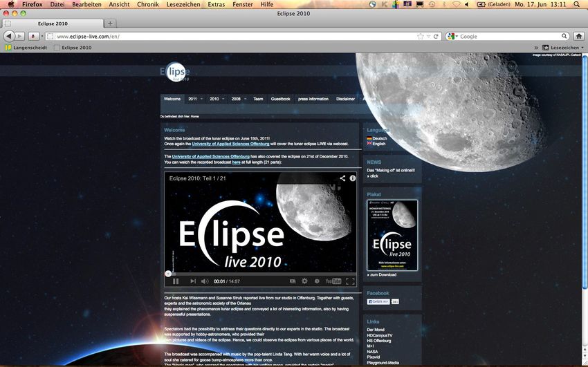Click the Bluetooth menu bar icon
The height and width of the screenshot is (367, 588).
tap(445, 5)
